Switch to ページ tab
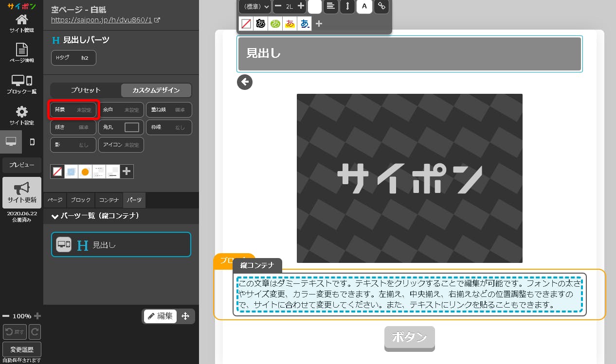The height and width of the screenshot is (364, 616). [x=55, y=200]
